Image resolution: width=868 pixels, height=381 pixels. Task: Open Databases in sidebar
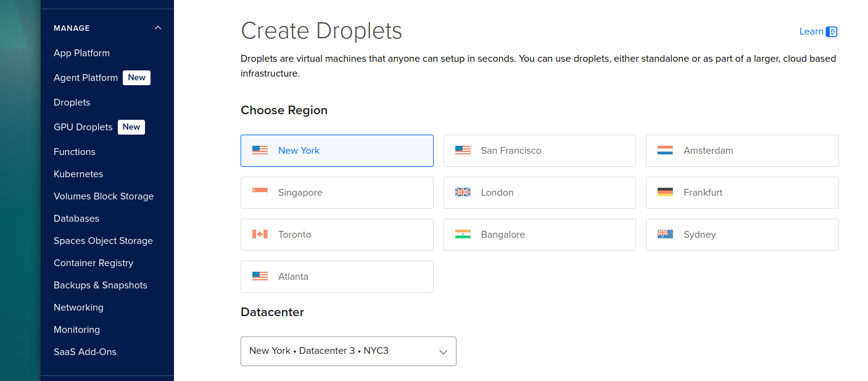[x=76, y=219]
